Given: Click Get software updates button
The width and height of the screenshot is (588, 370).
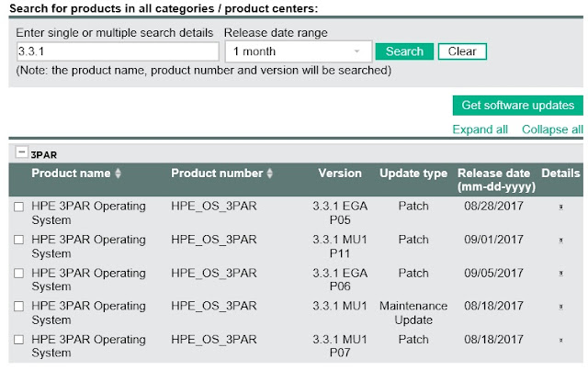Looking at the screenshot, I should point(517,106).
